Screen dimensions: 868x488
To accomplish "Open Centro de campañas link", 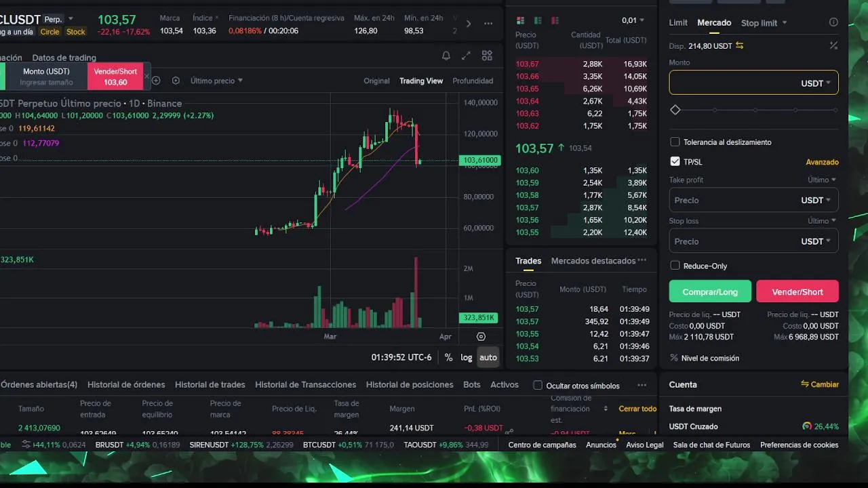I will click(542, 445).
